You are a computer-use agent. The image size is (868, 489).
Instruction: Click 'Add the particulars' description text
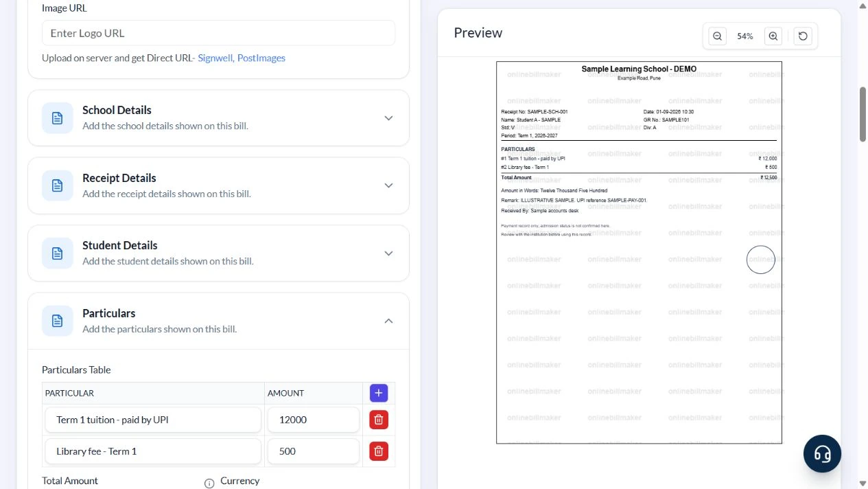pos(160,329)
